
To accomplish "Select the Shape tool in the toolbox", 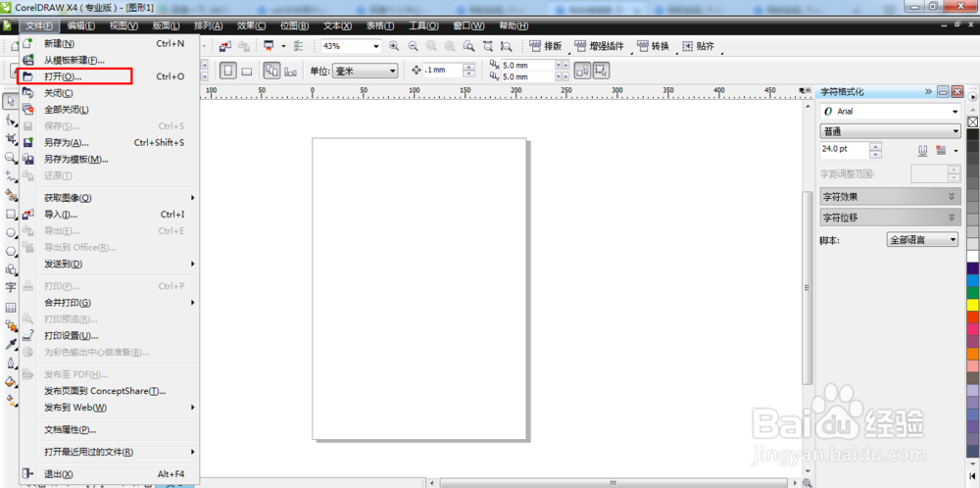I will pos(11,120).
